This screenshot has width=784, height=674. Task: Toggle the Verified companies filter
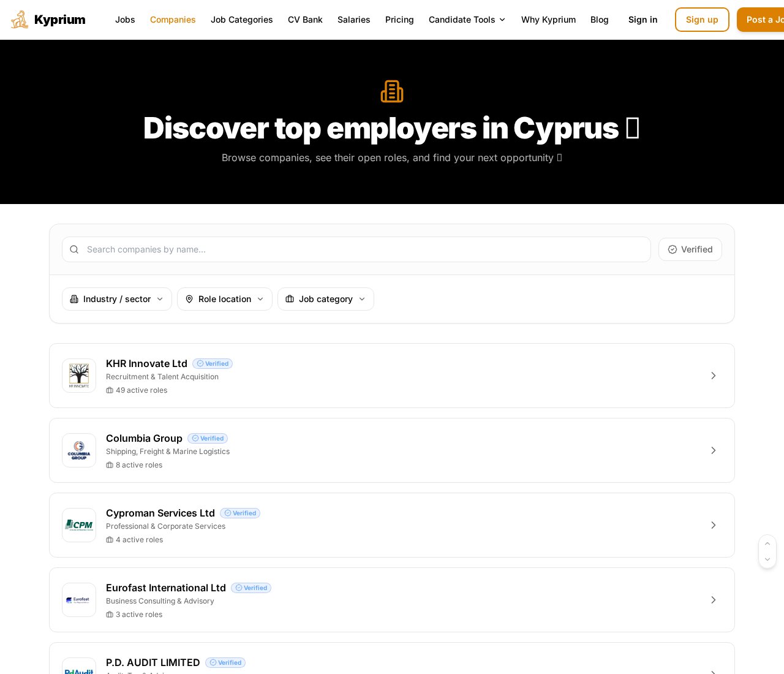tap(690, 249)
